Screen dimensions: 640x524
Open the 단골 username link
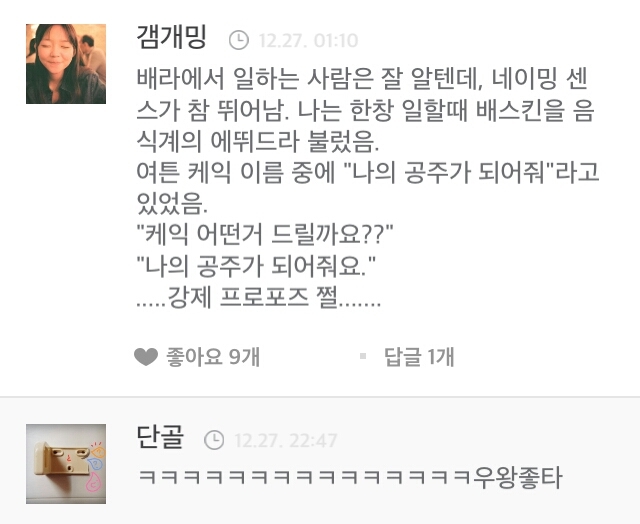coord(160,437)
